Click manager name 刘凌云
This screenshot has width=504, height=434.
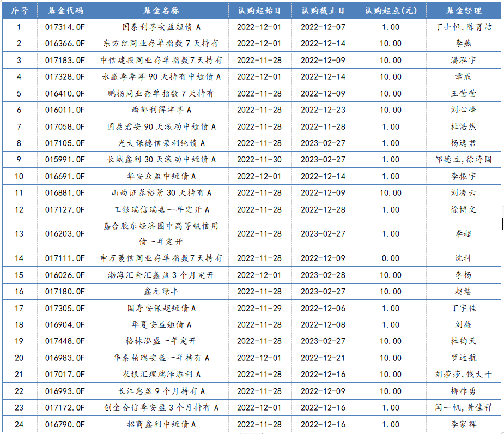tap(464, 193)
